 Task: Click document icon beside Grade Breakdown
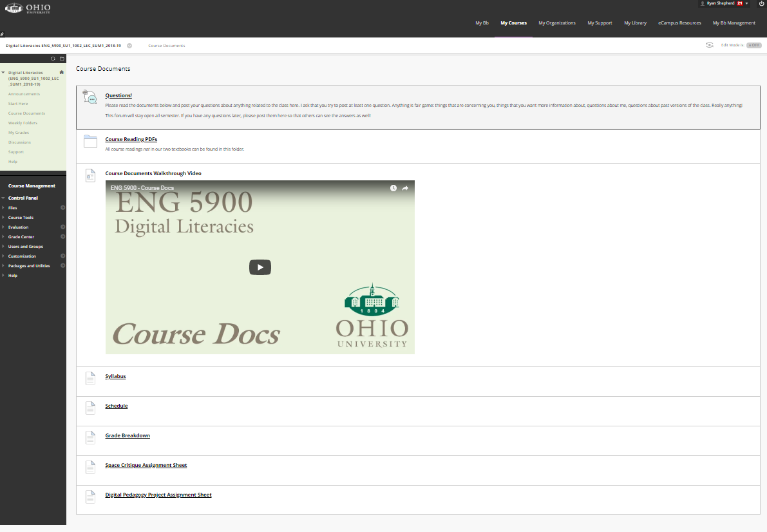(x=91, y=437)
